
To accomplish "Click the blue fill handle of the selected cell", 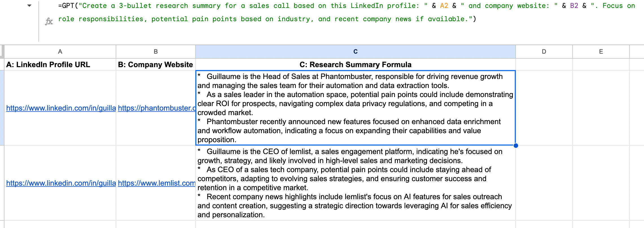I will (x=516, y=146).
